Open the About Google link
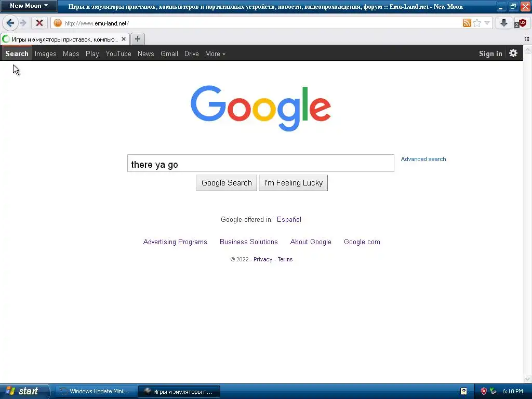The image size is (532, 399). click(311, 242)
